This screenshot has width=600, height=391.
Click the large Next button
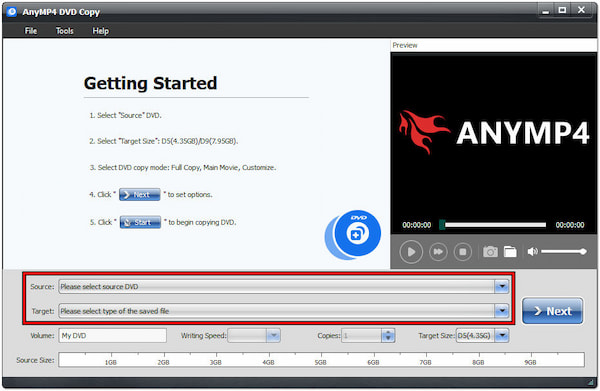click(x=553, y=311)
